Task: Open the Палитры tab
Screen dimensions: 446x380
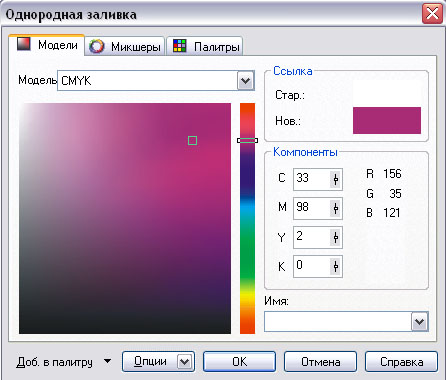Action: [205, 46]
